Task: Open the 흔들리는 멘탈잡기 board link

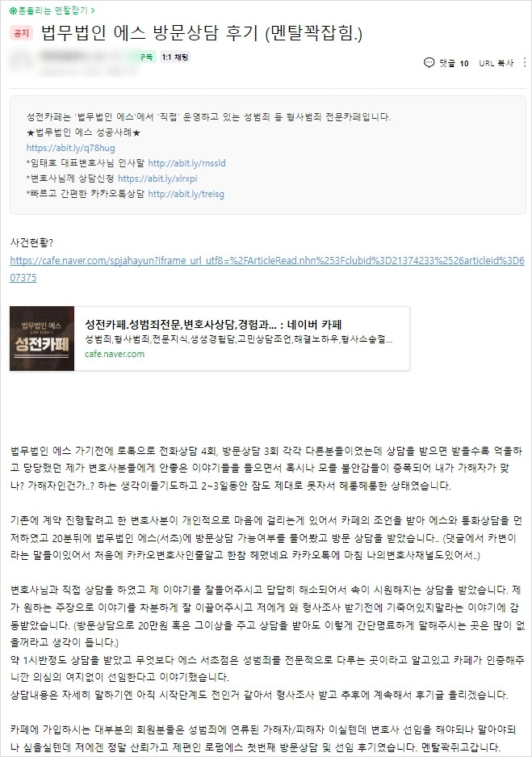Action: [53, 11]
